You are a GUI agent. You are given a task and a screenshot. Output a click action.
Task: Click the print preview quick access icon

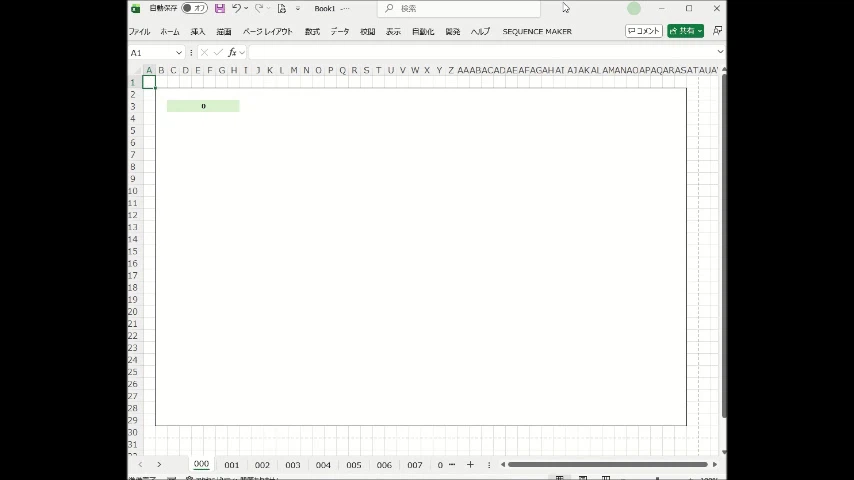tap(282, 8)
